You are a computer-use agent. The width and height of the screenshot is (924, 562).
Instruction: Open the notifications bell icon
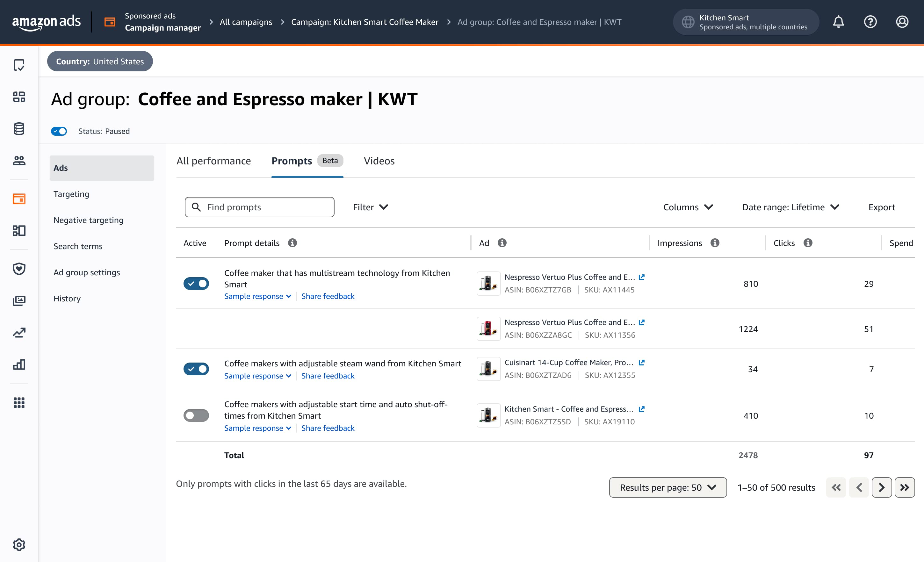[x=838, y=22]
